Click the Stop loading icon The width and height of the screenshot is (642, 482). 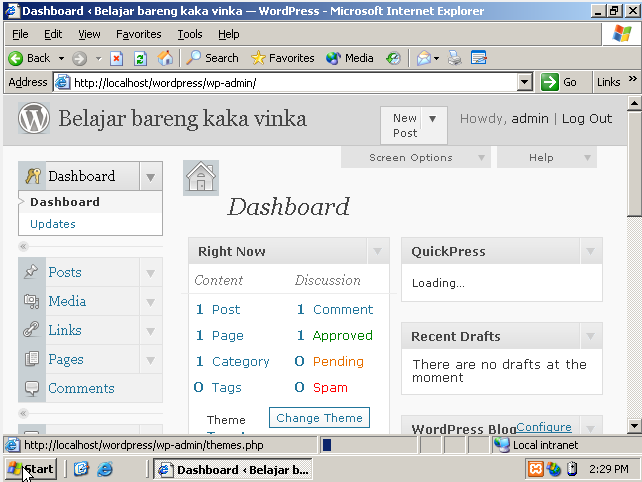point(116,59)
